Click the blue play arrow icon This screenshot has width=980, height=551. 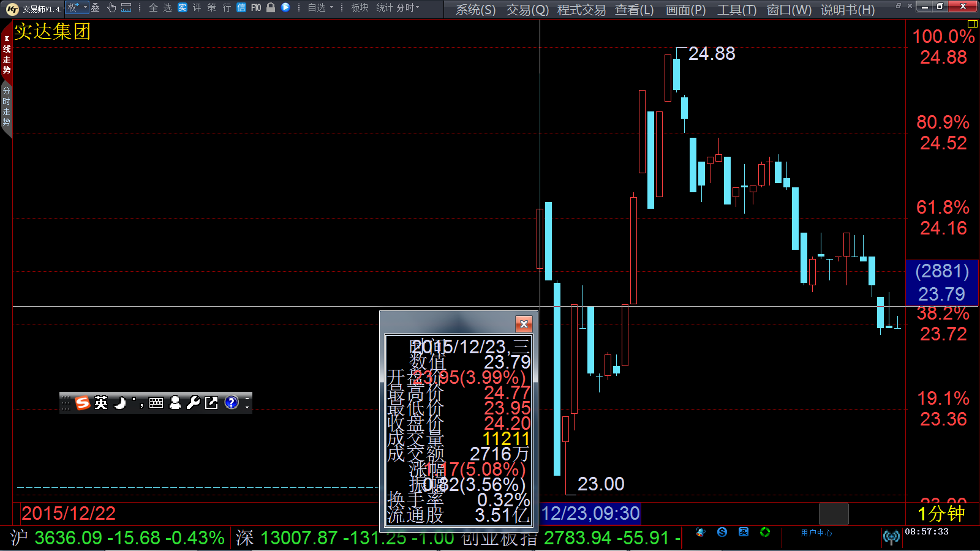point(285,8)
